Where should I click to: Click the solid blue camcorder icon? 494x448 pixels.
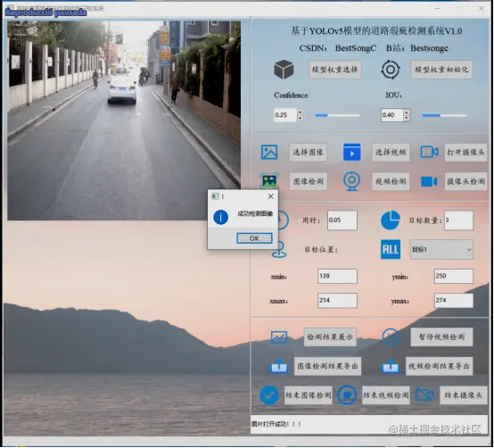point(429,181)
